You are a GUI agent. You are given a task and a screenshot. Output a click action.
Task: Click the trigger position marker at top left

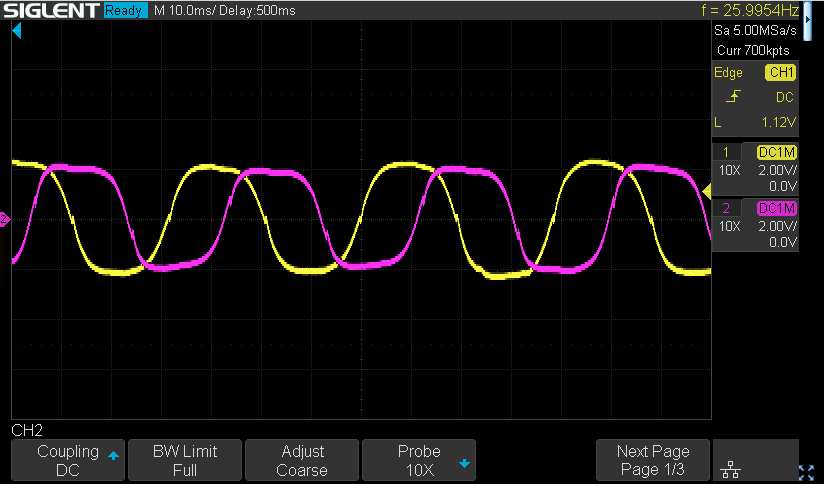point(17,31)
